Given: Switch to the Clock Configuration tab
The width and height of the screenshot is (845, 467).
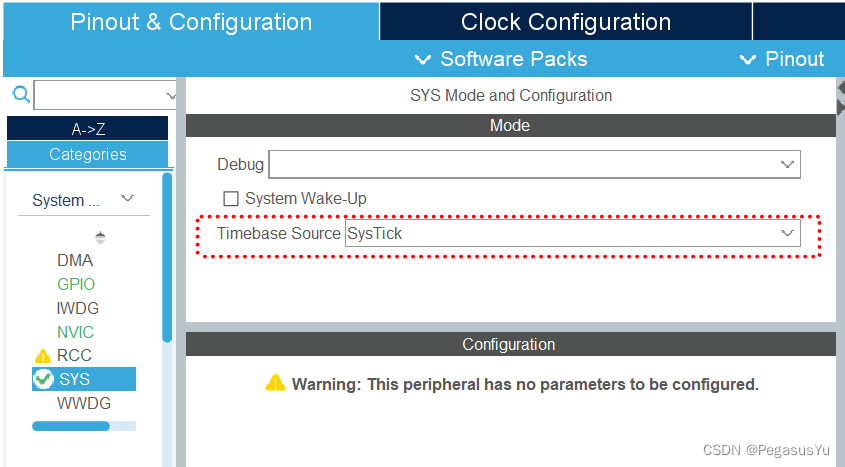Looking at the screenshot, I should click(x=566, y=22).
